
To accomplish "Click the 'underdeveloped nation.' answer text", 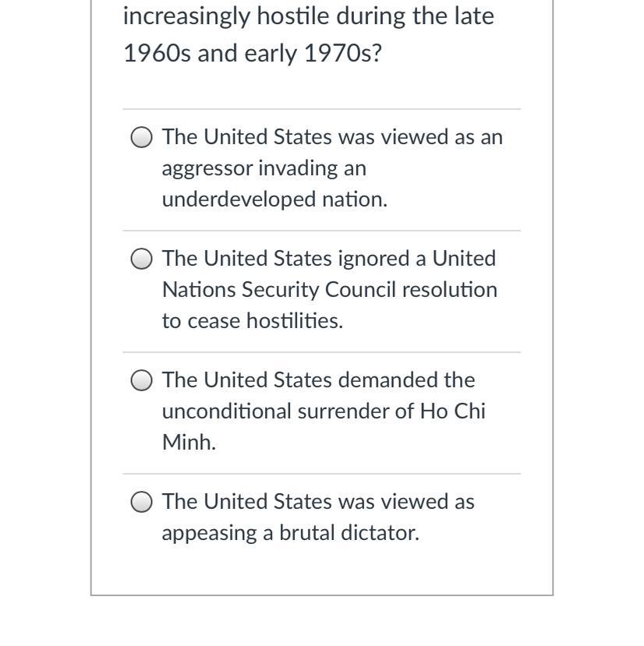I will pyautogui.click(x=274, y=199).
